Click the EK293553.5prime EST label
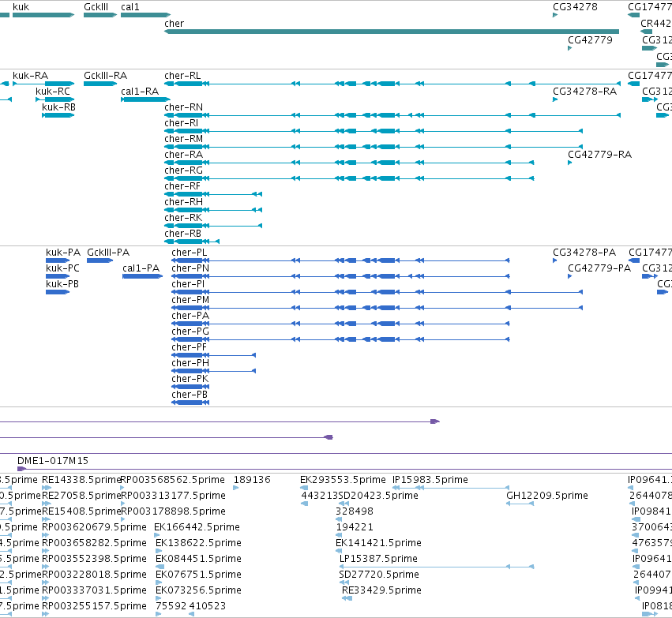Viewport: 672px width, 618px height. (343, 480)
